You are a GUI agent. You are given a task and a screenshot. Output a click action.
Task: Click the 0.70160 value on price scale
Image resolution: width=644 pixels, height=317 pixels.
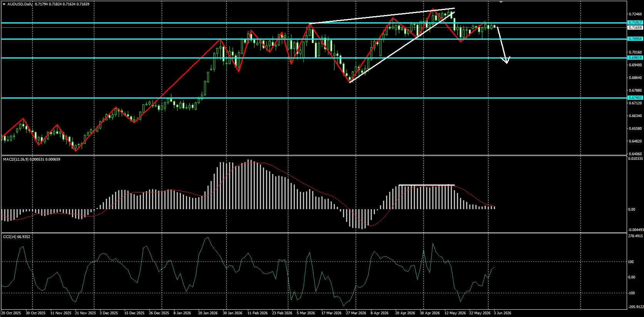tap(635, 52)
